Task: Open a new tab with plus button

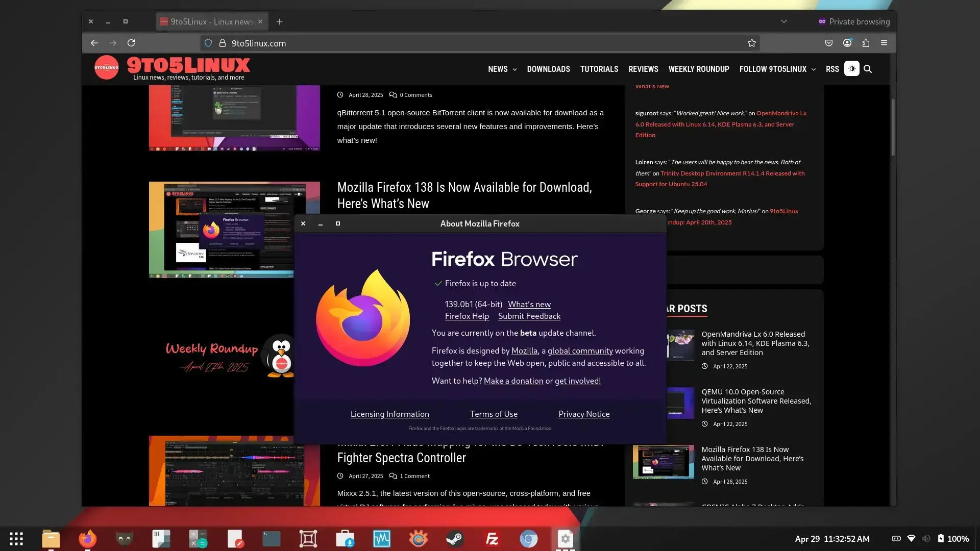Action: pyautogui.click(x=279, y=22)
